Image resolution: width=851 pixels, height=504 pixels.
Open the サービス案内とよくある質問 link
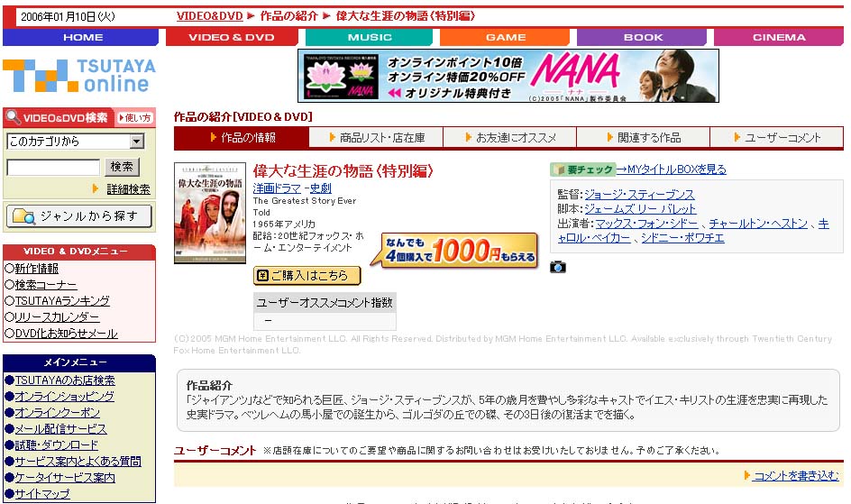[78, 462]
